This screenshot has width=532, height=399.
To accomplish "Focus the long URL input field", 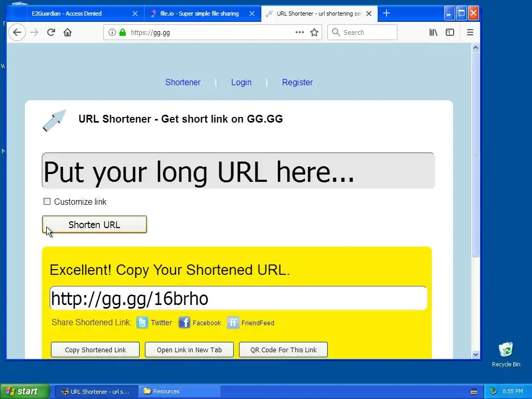I will 238,170.
